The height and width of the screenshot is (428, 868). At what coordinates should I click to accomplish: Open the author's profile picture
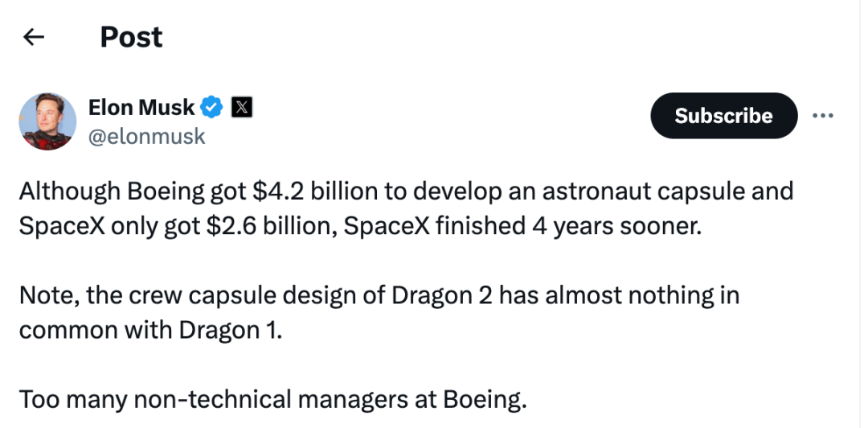(47, 121)
